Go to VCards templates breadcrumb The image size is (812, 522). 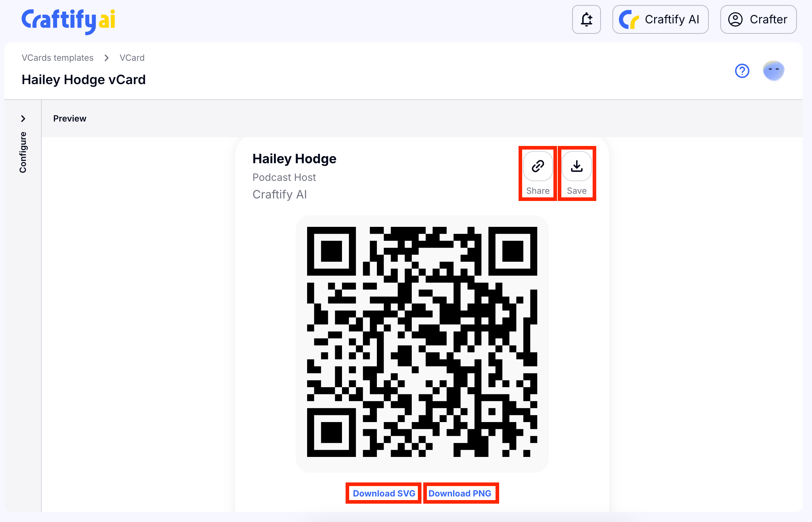[x=58, y=58]
